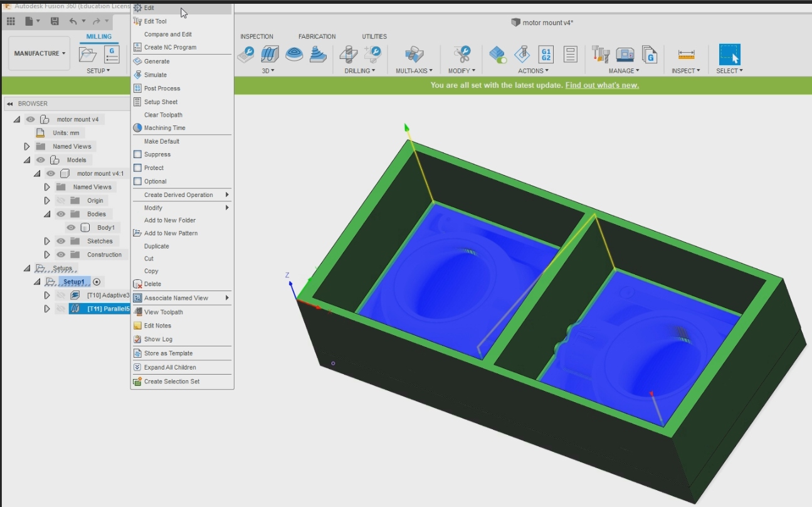Toggle visibility of motor mount v4:1 component
The image size is (812, 507).
[50, 174]
